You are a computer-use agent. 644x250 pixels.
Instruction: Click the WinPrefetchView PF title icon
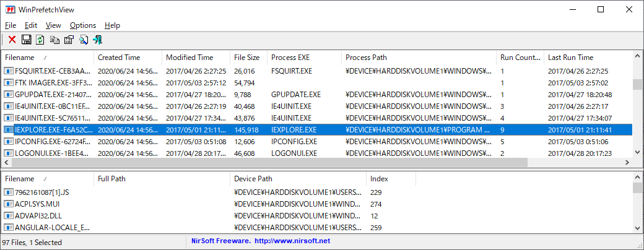pos(11,9)
